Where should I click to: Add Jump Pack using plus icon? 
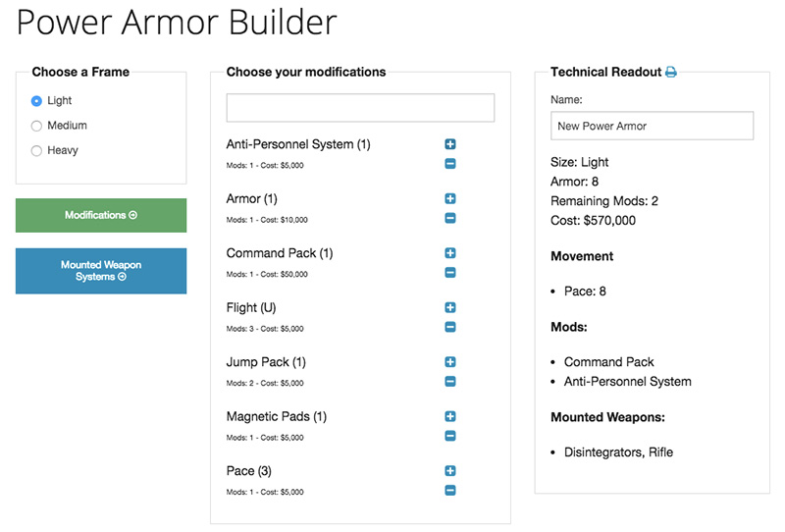[x=450, y=362]
